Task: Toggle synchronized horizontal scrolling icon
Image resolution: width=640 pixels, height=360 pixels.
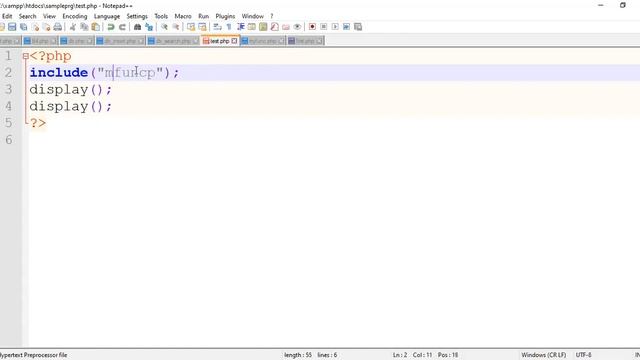Action: click(x=202, y=27)
